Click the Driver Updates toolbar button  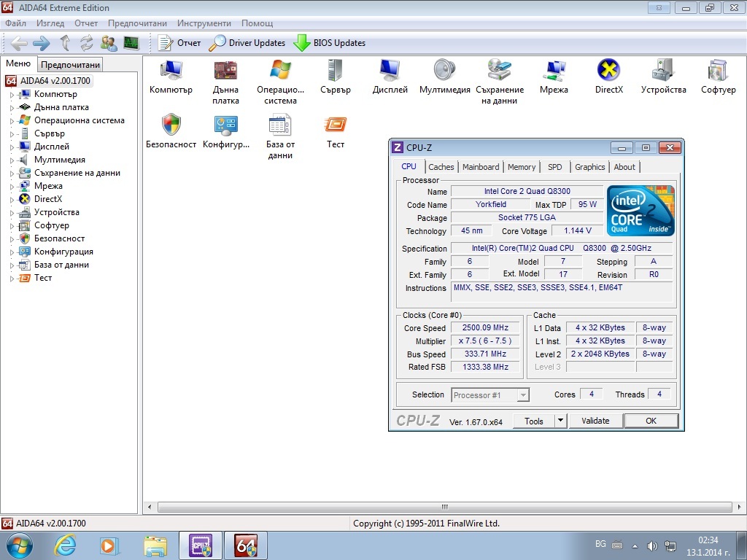(247, 43)
